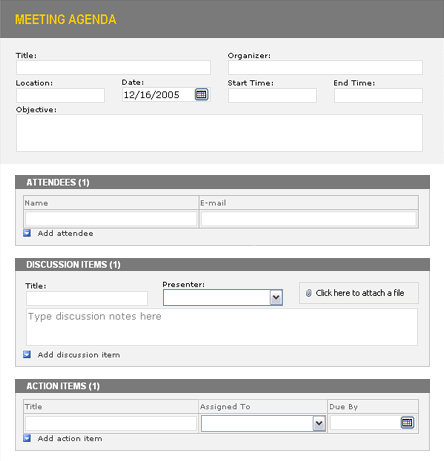Click the Add action item link

pos(70,438)
